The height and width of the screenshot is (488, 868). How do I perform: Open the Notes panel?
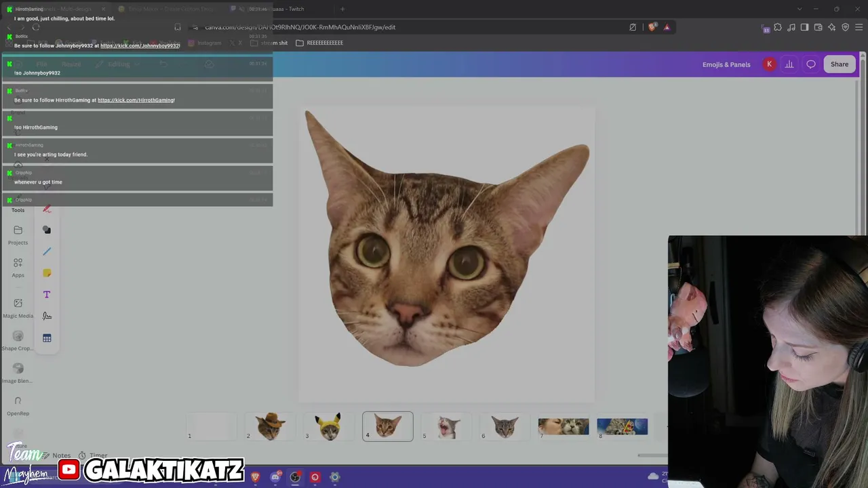pos(56,455)
